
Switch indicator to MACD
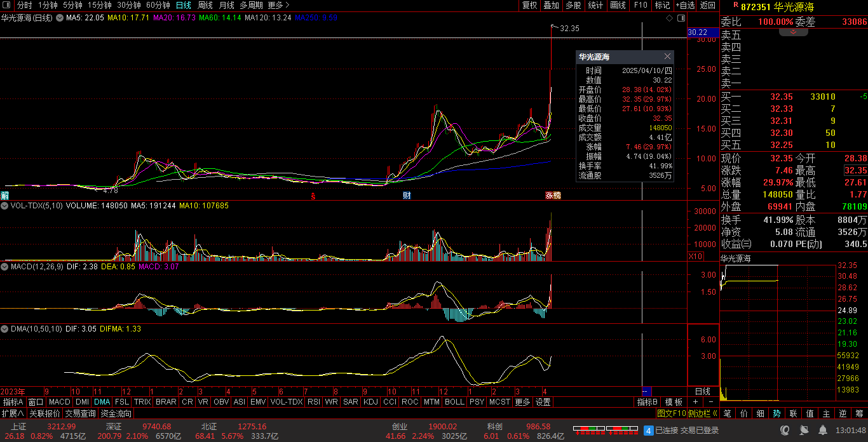59,402
